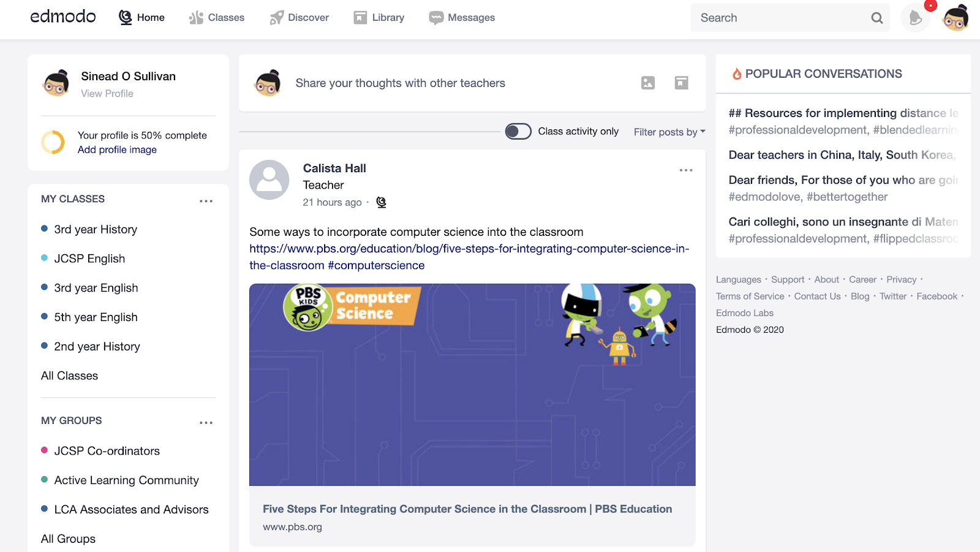Attach a library item to the post
This screenshot has height=552, width=980.
click(681, 83)
